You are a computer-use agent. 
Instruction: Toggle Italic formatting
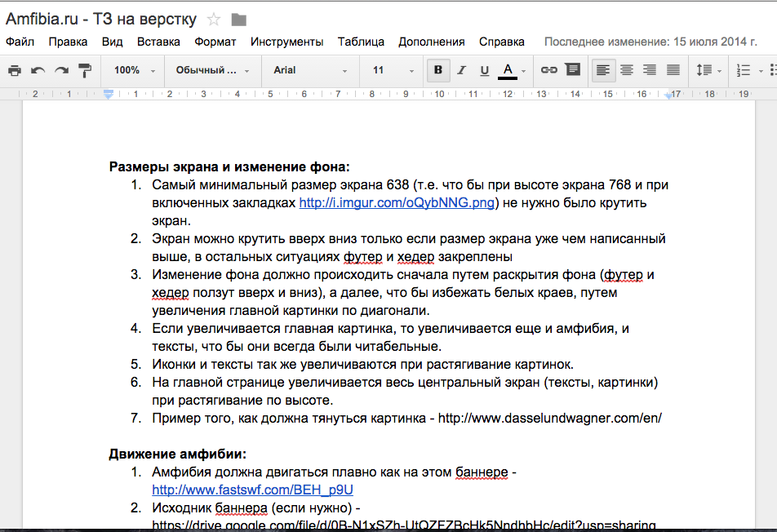(x=461, y=70)
